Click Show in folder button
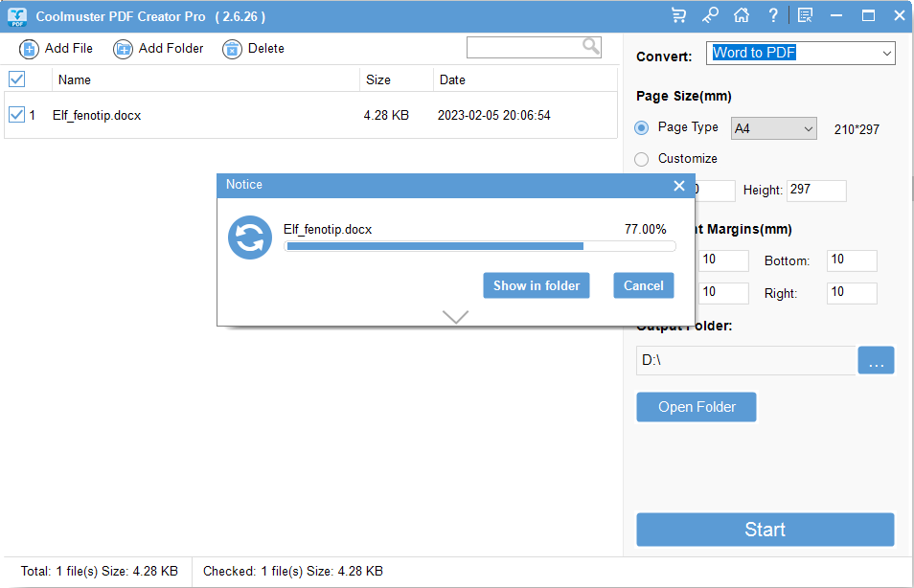Screen dimensions: 914x588 (537, 285)
